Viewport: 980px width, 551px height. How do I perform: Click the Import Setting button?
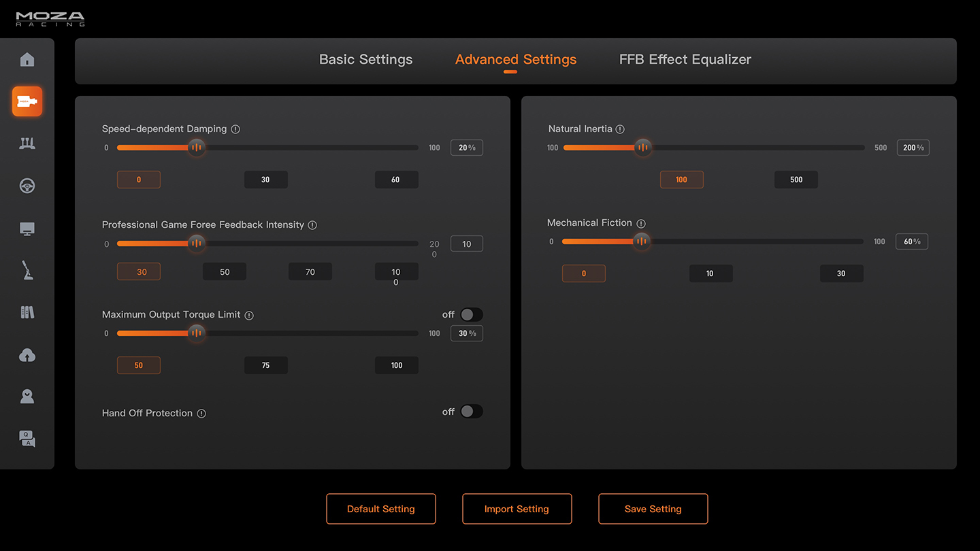point(517,509)
